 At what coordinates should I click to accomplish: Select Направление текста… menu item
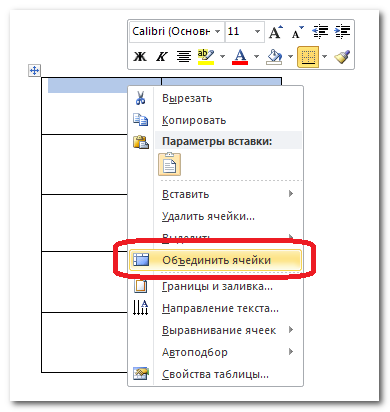point(215,308)
